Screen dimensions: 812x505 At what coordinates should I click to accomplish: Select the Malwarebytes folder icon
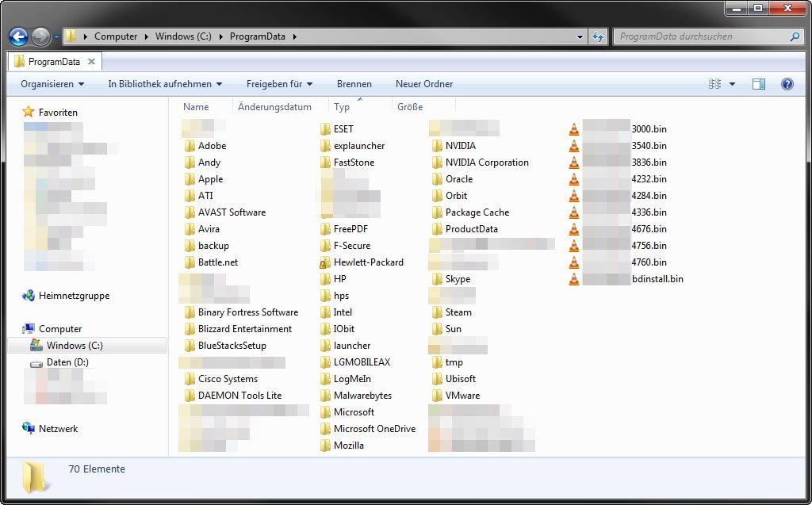pyautogui.click(x=325, y=396)
